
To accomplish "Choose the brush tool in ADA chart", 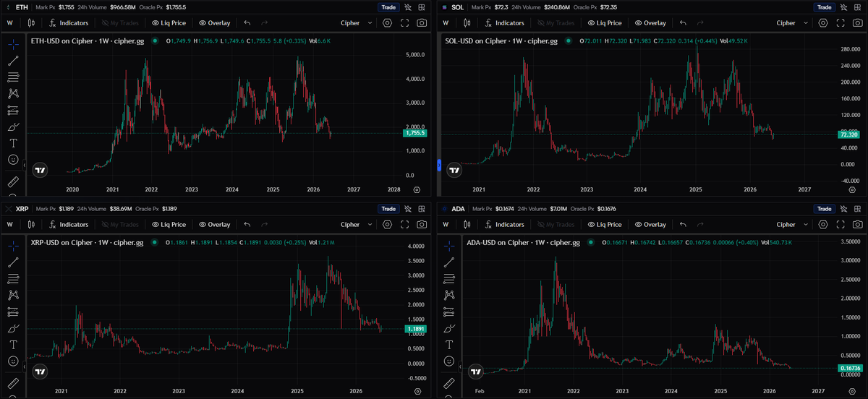I will click(449, 328).
